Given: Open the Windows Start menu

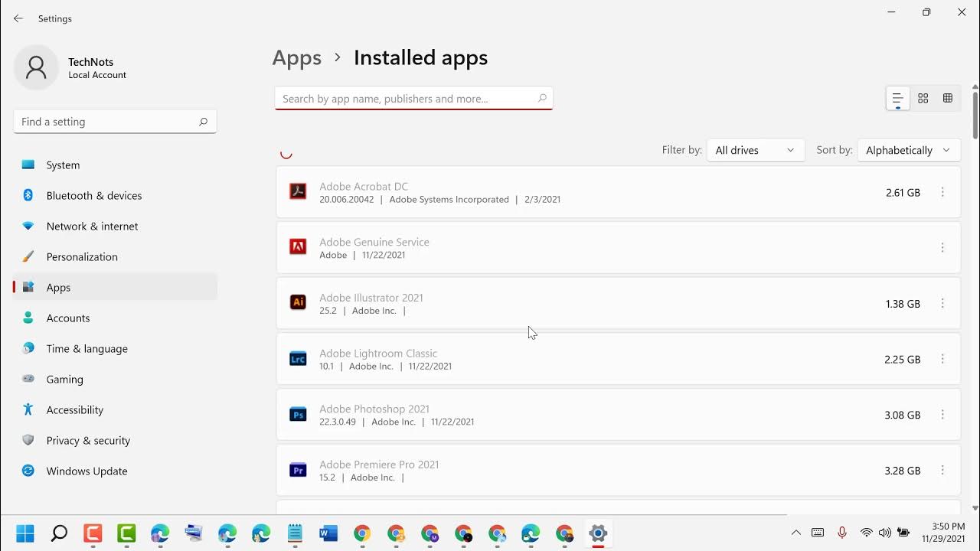Looking at the screenshot, I should coord(25,533).
